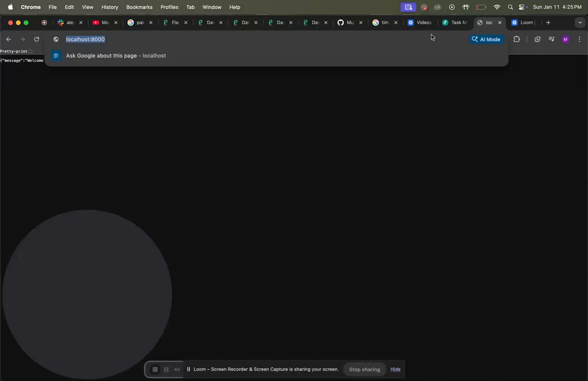Stop the Loom recording with square button
This screenshot has height=381, width=588.
(155, 370)
